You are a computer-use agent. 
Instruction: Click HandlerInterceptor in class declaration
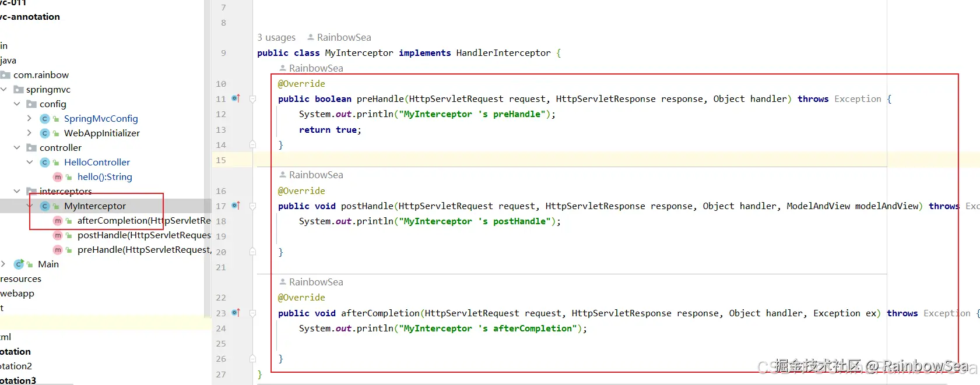[x=503, y=53]
